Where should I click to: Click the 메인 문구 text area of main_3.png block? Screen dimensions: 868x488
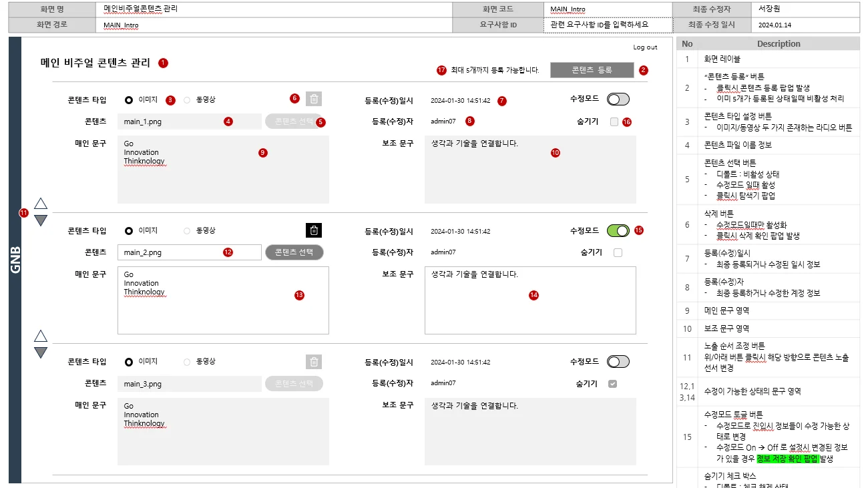click(223, 432)
